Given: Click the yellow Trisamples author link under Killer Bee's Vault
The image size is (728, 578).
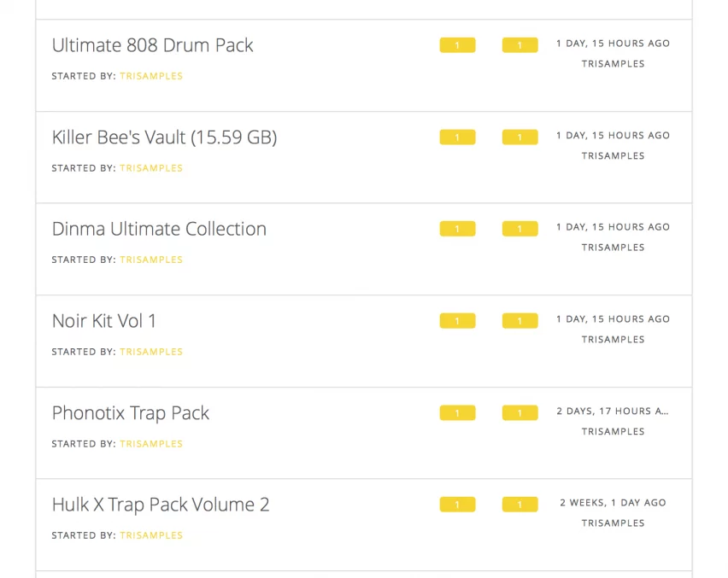Looking at the screenshot, I should (151, 168).
